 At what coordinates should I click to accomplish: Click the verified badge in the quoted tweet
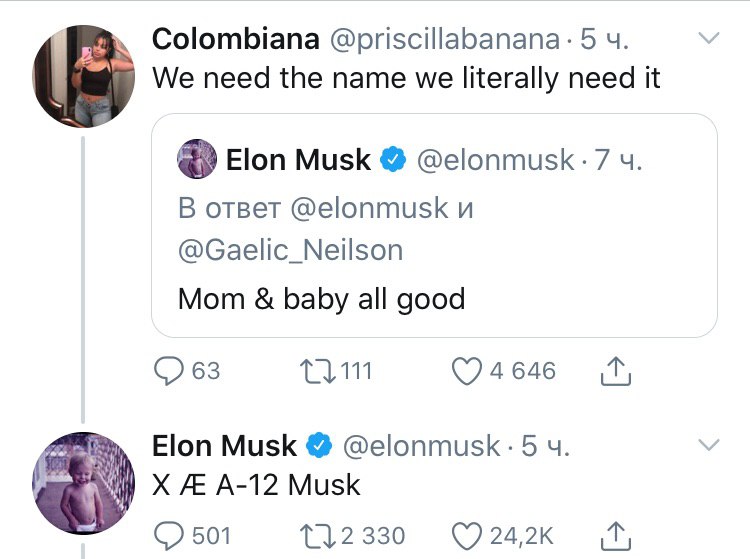(x=394, y=159)
